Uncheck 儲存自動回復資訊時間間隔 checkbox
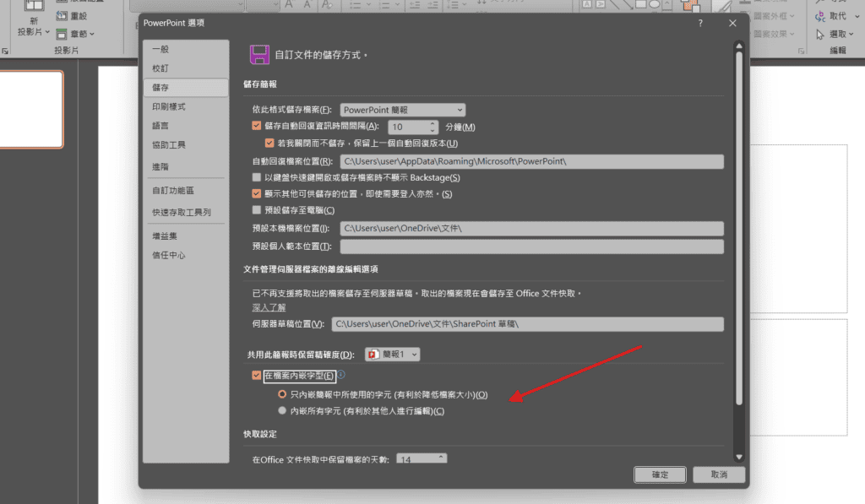Image resolution: width=865 pixels, height=504 pixels. click(257, 127)
